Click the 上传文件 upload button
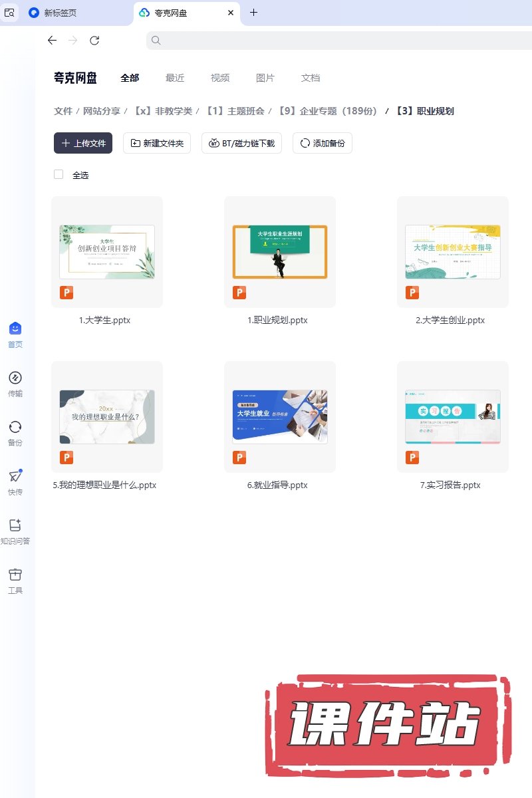 click(x=83, y=143)
